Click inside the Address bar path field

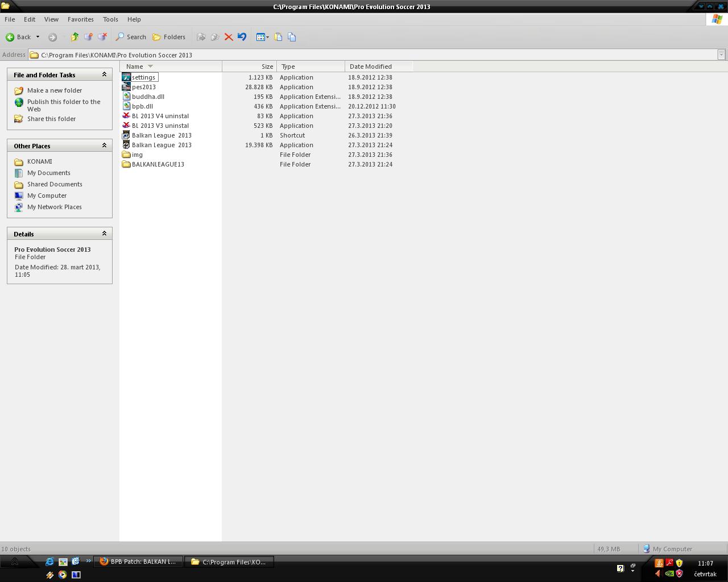pyautogui.click(x=373, y=55)
